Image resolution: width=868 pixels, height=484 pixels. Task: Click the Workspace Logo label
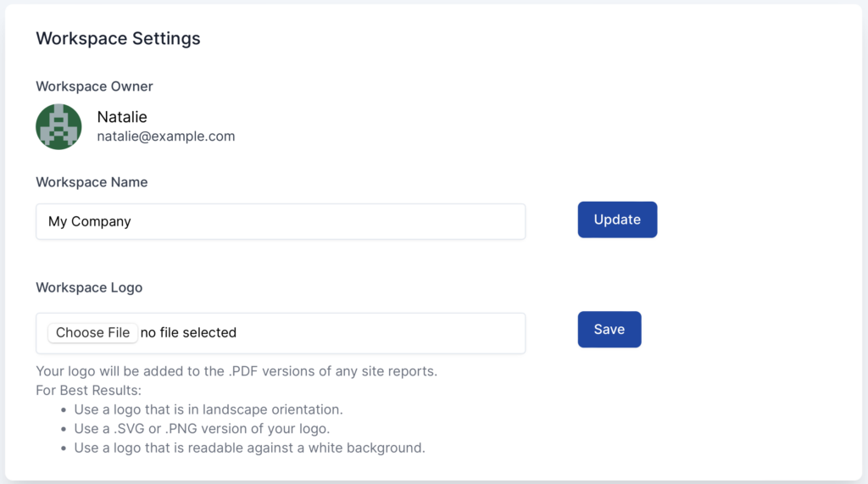pos(89,287)
